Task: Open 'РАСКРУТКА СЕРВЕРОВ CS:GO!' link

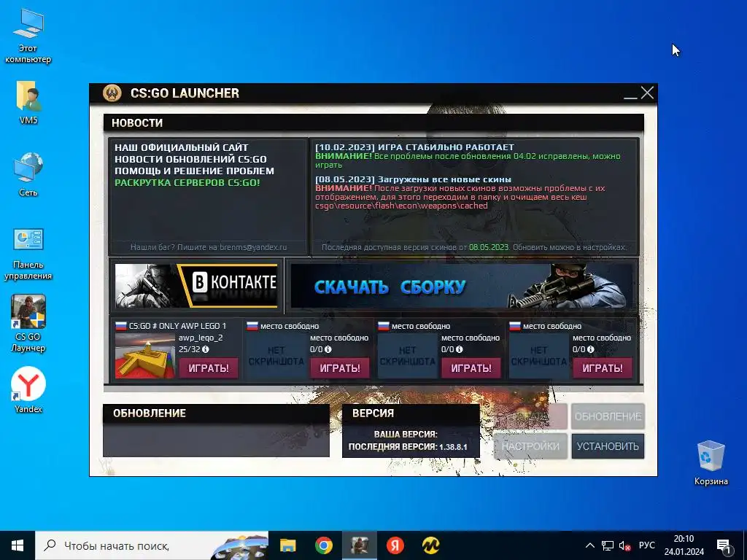Action: click(187, 182)
